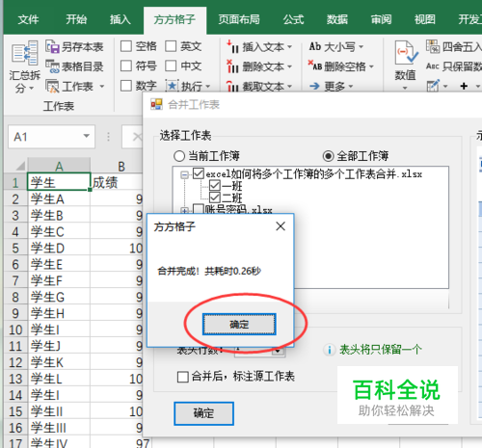
Task: Switch to the 开始 tab
Action: [76, 19]
